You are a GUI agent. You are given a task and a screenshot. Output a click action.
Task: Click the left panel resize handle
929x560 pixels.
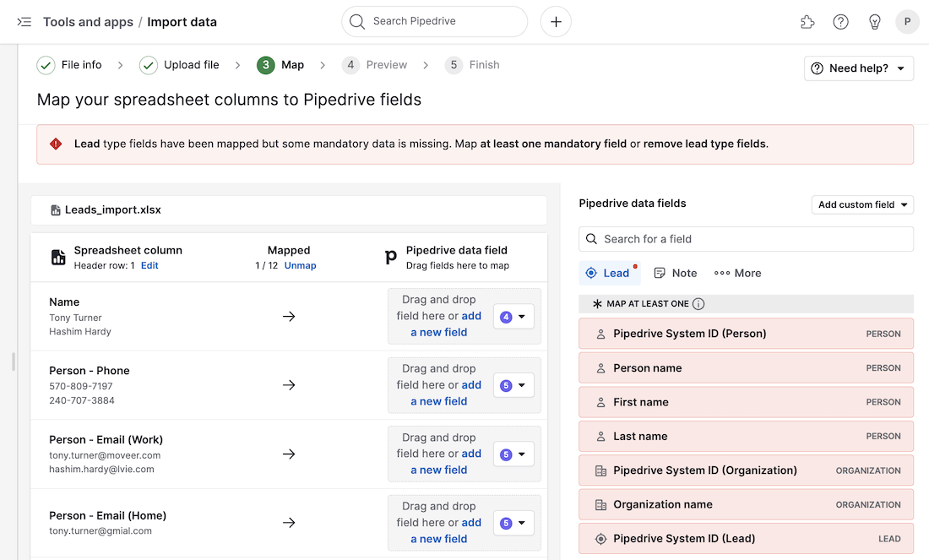click(x=13, y=362)
